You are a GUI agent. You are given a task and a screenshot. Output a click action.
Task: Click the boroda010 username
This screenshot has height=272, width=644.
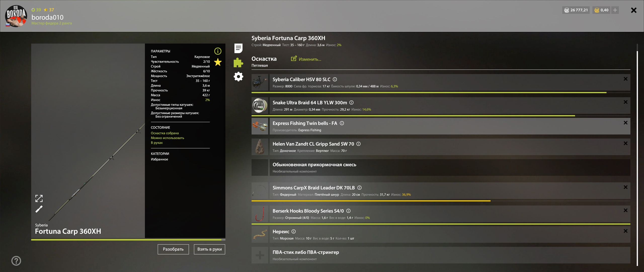48,17
